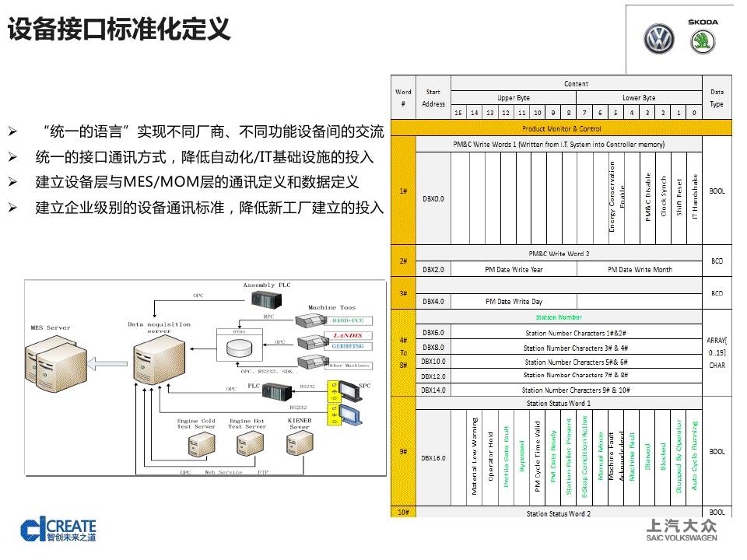This screenshot has height=560, width=747.
Task: Select the DBX16.0 start address cell
Action: [x=433, y=458]
